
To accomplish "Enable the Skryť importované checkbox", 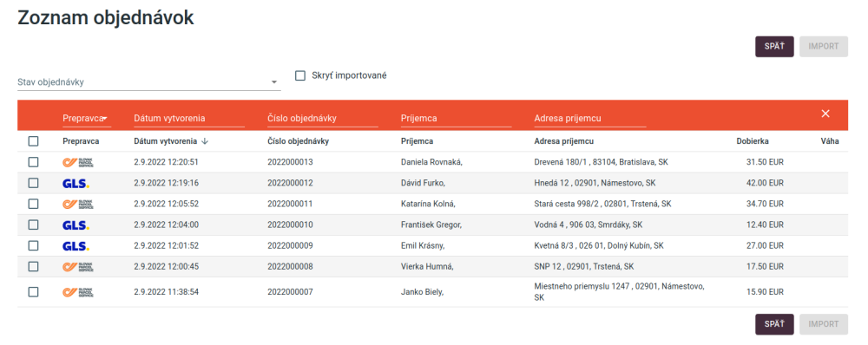I will click(300, 75).
